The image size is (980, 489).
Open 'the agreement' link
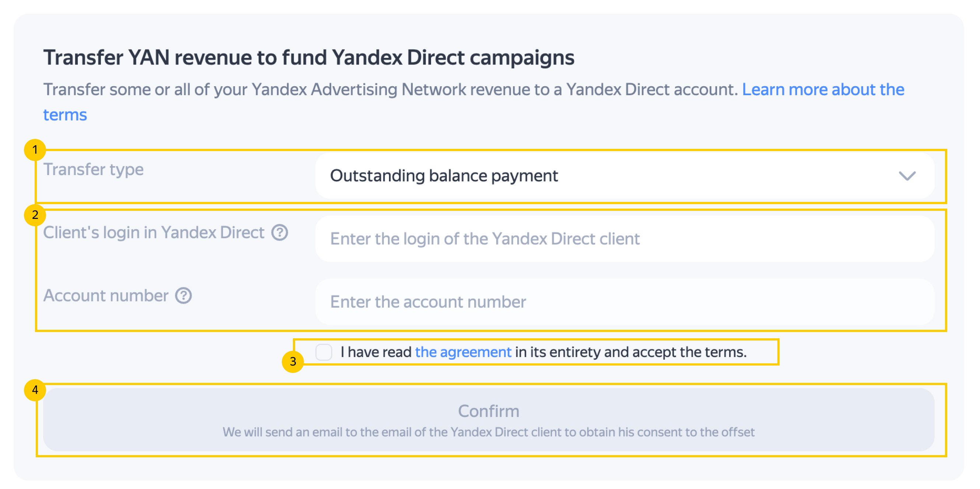[463, 352]
